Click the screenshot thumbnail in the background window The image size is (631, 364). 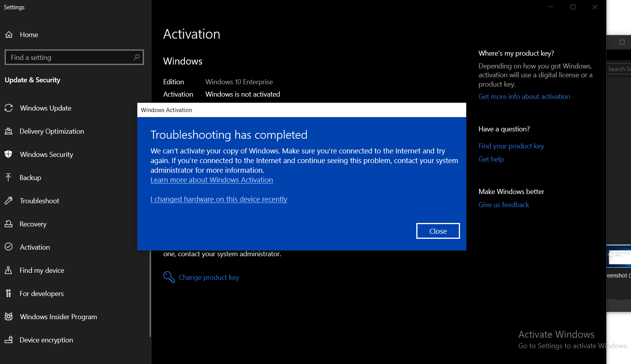pos(619,257)
